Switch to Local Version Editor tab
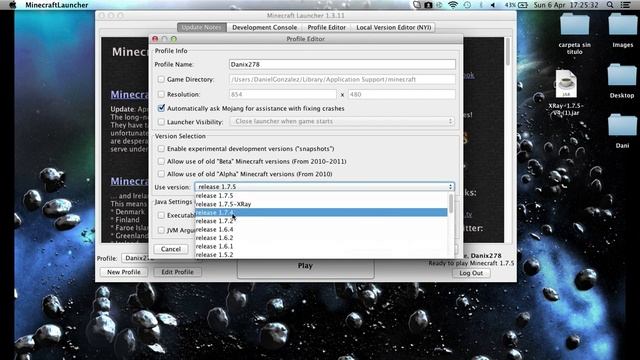 [x=393, y=27]
